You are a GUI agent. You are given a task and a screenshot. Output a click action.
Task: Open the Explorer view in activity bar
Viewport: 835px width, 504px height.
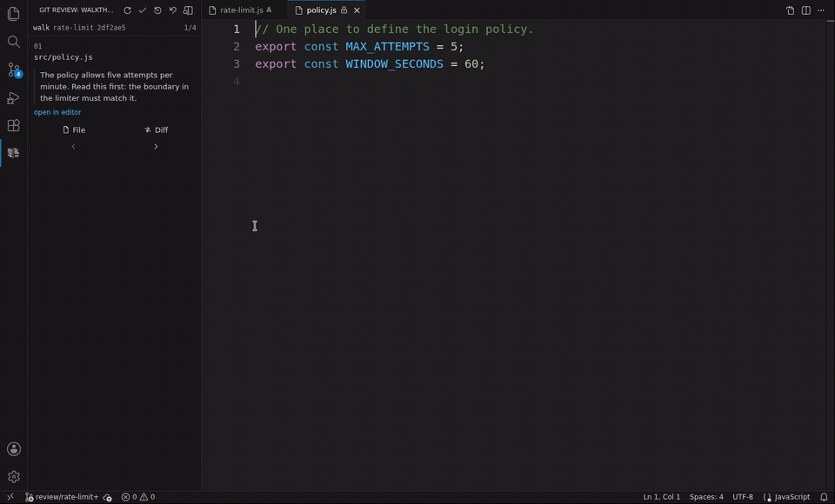click(14, 14)
